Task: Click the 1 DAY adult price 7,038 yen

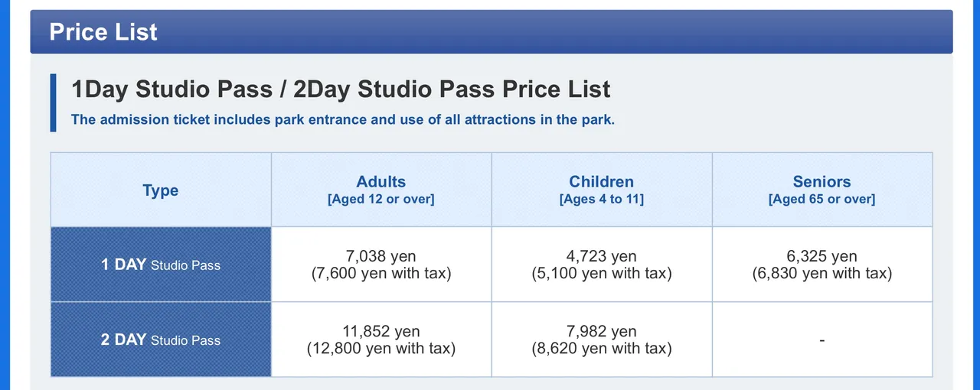Action: coord(381,256)
